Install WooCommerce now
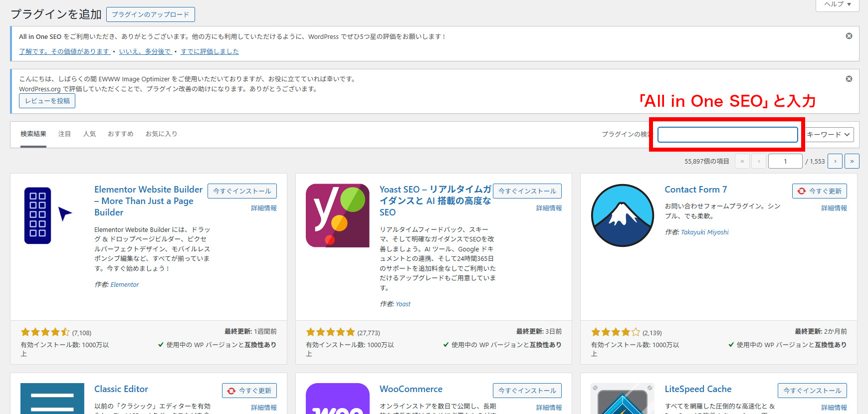 click(527, 391)
